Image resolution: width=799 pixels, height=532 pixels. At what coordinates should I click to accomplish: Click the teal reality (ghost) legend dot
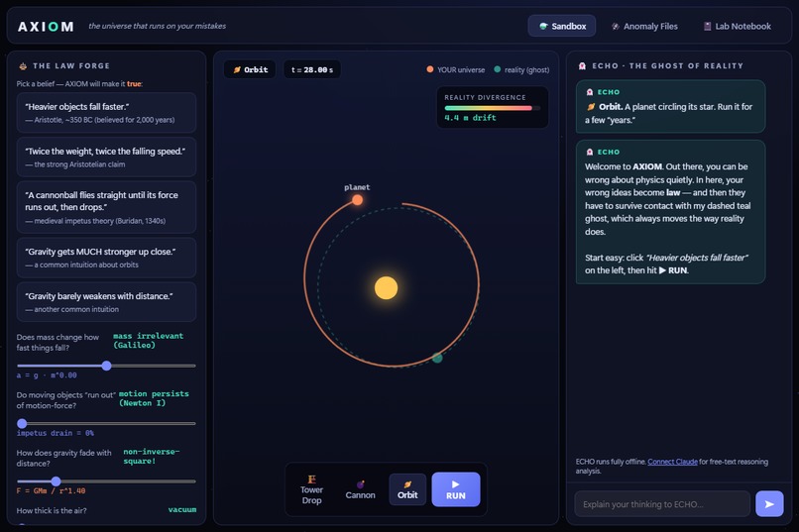pyautogui.click(x=498, y=69)
